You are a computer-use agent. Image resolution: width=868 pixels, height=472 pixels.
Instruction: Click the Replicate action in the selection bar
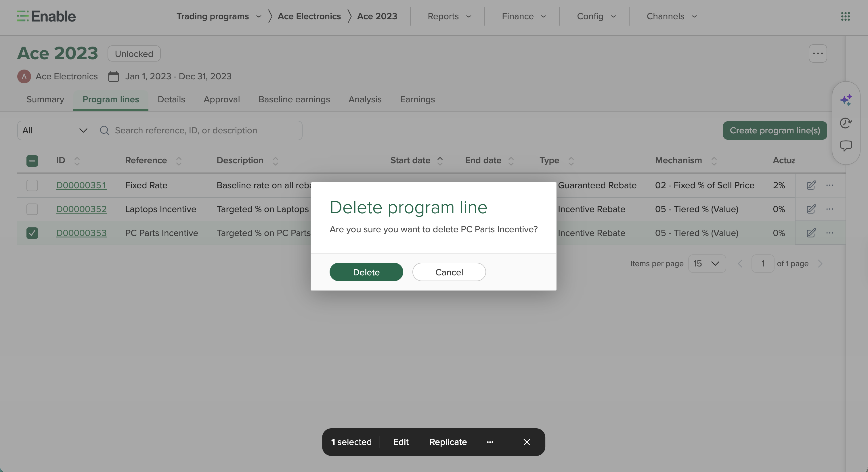[x=448, y=442]
